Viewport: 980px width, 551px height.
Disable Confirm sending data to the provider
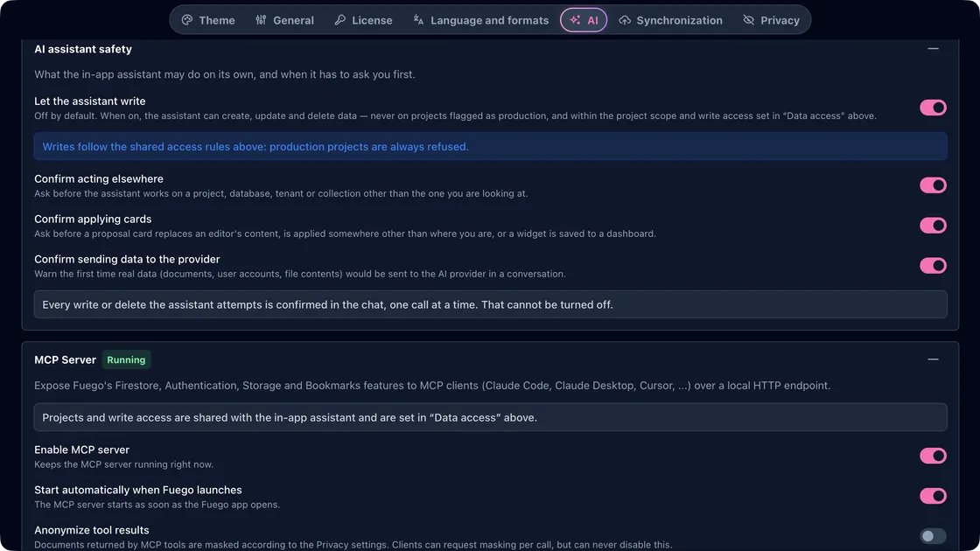[933, 266]
